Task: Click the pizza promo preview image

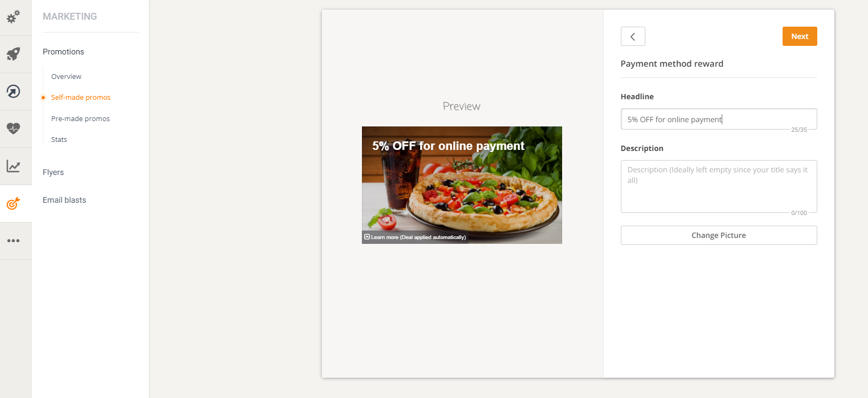Action: [462, 185]
